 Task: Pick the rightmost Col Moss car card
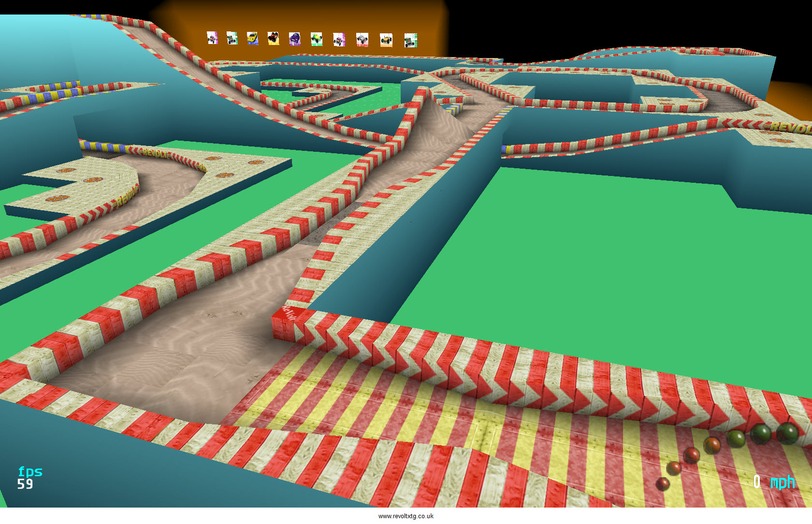pos(410,40)
